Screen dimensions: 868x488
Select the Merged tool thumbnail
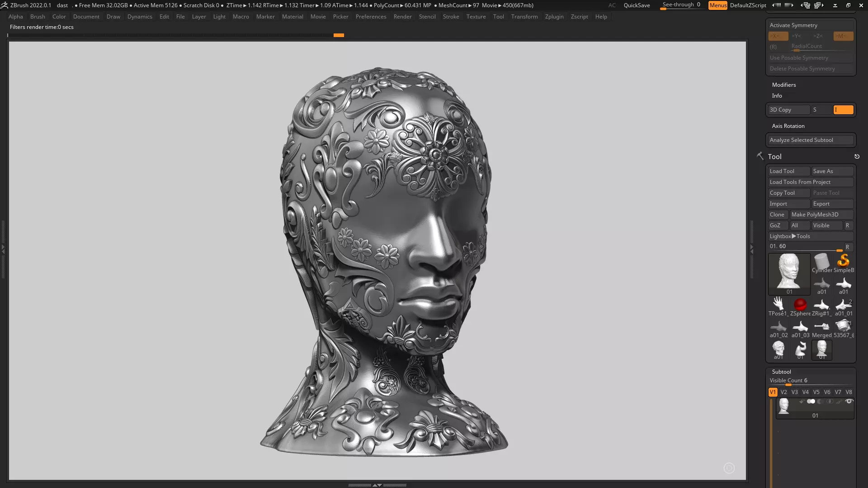click(821, 328)
